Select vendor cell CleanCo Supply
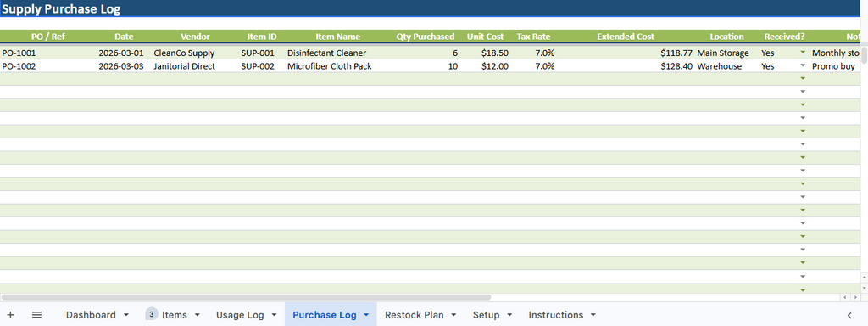The height and width of the screenshot is (326, 868). pos(184,53)
